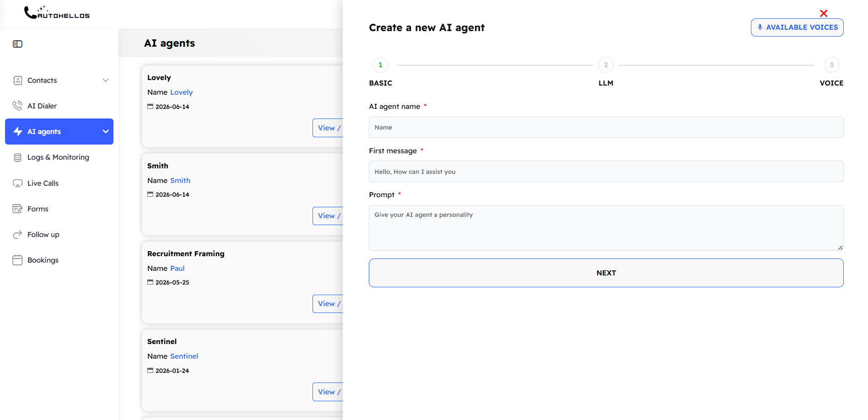Click the Prompt textarea resize handle
Viewport: 868px width, 420px height.
[x=840, y=248]
